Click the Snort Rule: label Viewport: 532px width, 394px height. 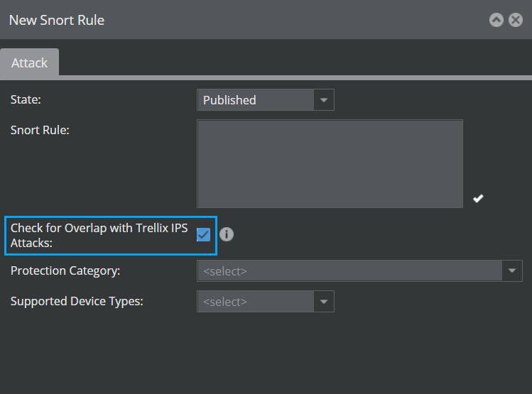pyautogui.click(x=40, y=130)
